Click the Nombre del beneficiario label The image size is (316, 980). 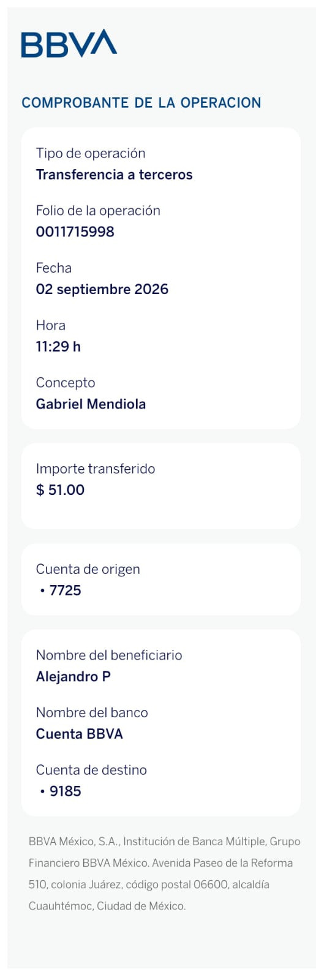tap(109, 655)
